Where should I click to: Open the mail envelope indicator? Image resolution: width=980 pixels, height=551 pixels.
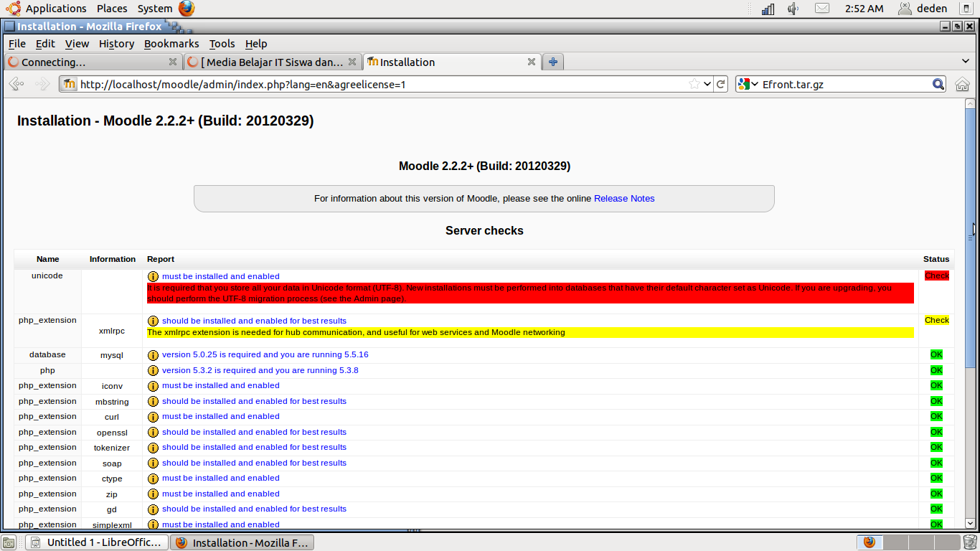click(x=822, y=9)
